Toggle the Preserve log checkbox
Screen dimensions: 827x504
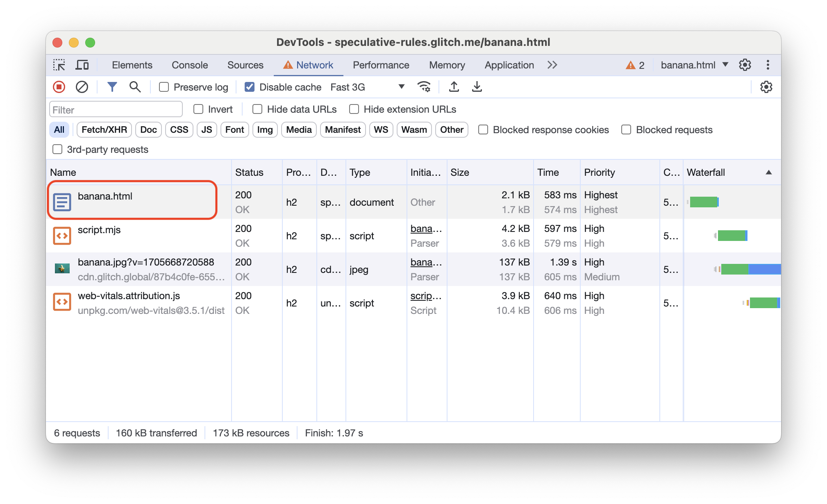click(x=164, y=87)
